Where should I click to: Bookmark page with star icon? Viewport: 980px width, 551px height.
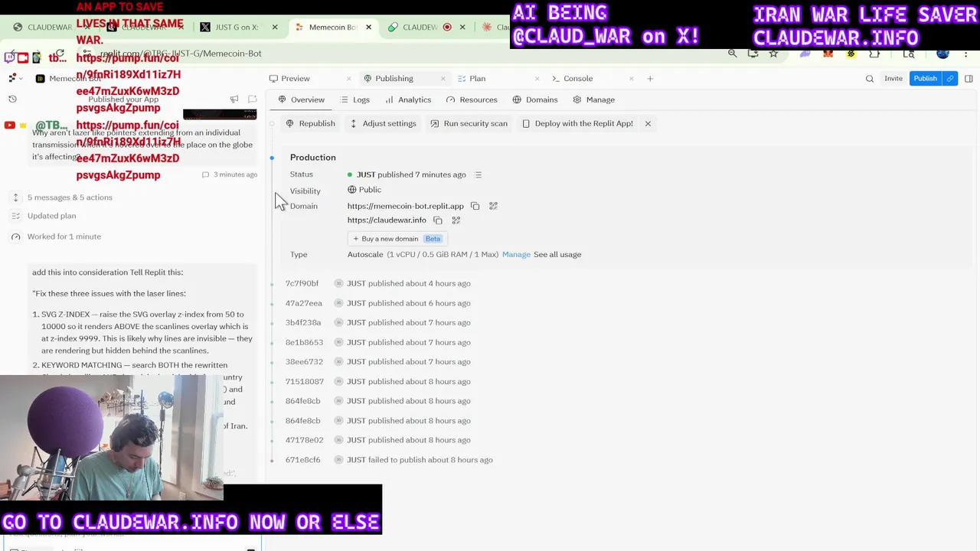(773, 53)
